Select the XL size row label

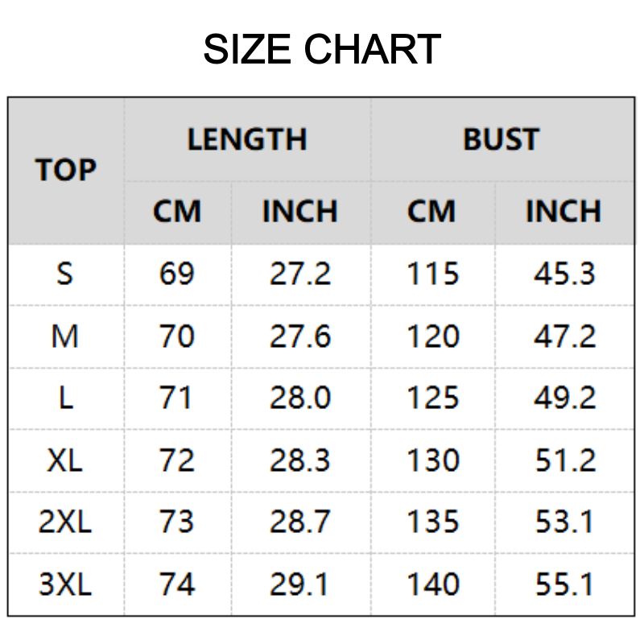pos(65,460)
